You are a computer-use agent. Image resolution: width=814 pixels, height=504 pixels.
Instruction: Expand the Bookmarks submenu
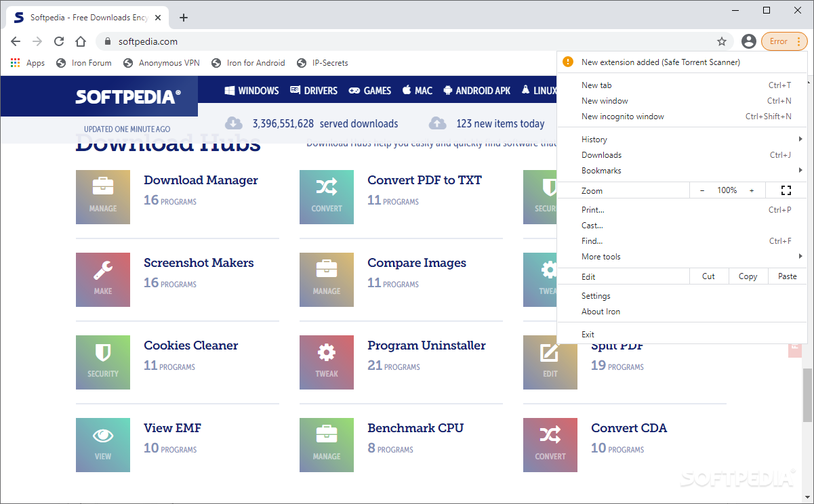tap(682, 171)
